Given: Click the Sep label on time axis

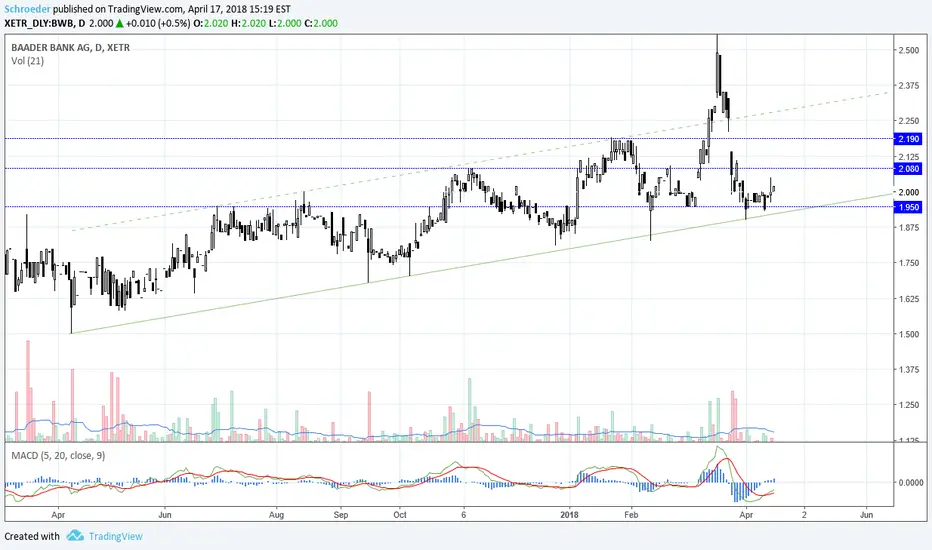Looking at the screenshot, I should pos(341,515).
